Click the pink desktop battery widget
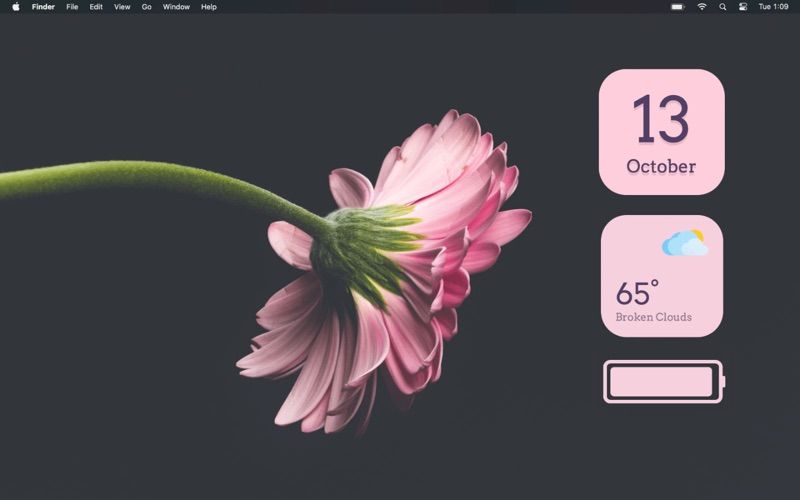 tap(664, 382)
